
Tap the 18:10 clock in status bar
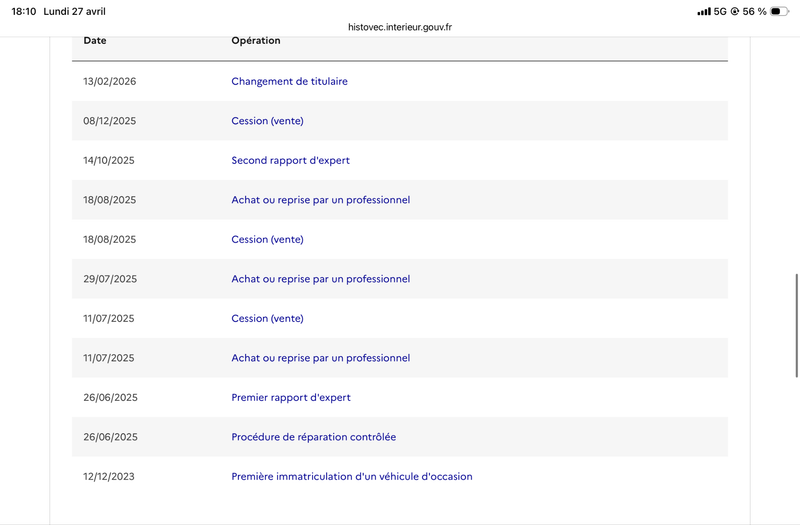click(23, 11)
